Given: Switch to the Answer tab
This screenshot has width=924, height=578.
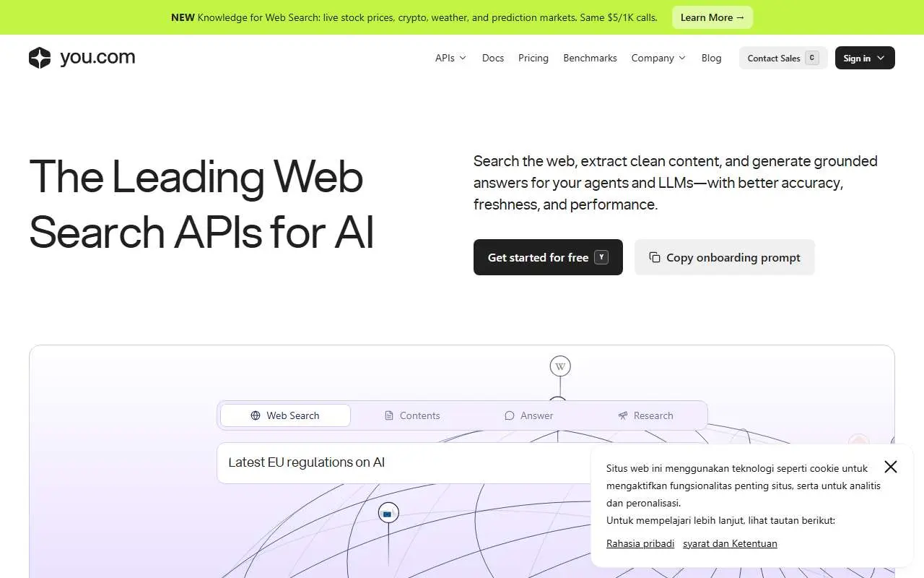Looking at the screenshot, I should [x=529, y=415].
